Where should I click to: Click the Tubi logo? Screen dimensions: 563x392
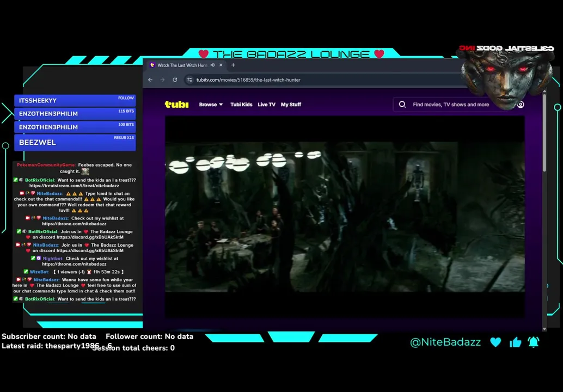tap(176, 105)
